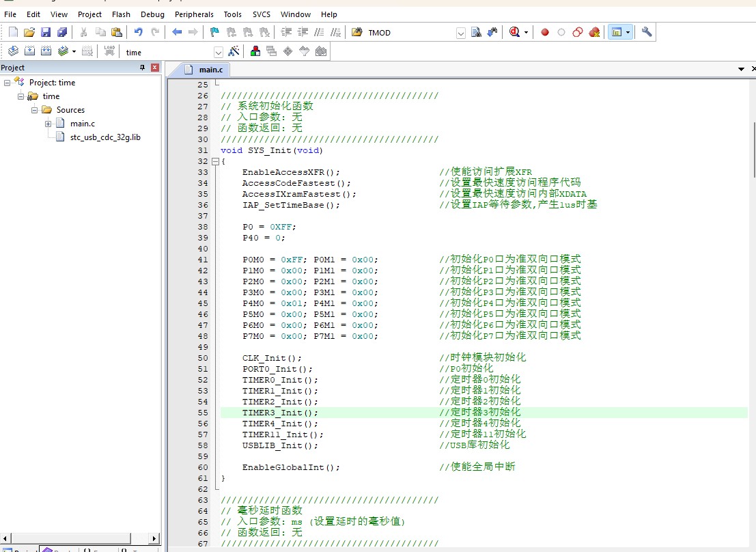This screenshot has height=552, width=756.
Task: Click the 'EnableGlobalInt();' statement
Action: (x=291, y=467)
